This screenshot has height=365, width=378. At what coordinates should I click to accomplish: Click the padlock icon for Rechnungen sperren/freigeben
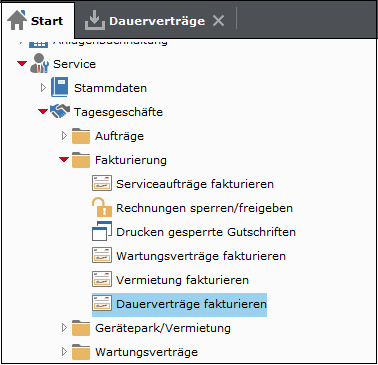pyautogui.click(x=102, y=207)
